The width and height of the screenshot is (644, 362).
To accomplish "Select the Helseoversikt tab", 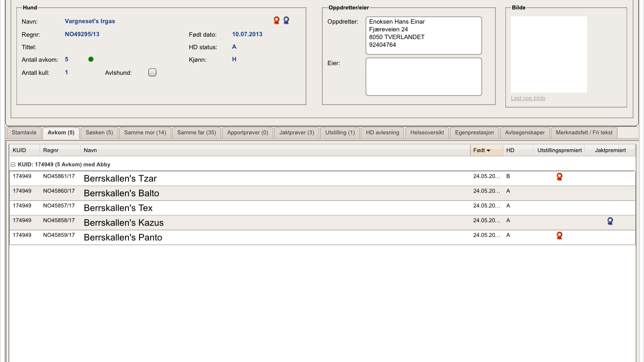I will tap(427, 133).
